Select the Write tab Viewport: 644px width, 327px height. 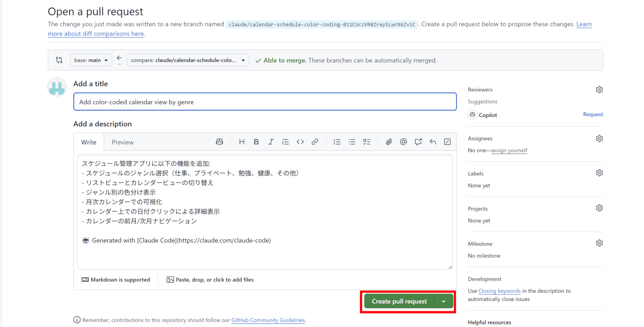[89, 142]
